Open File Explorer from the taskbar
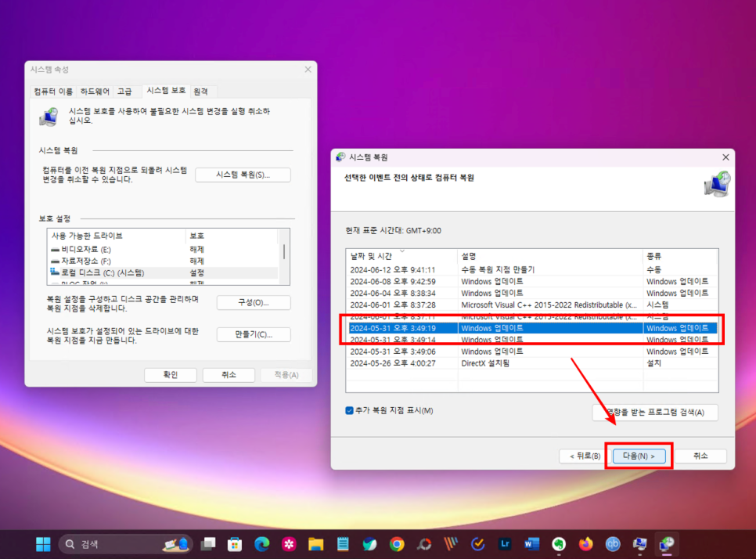This screenshot has width=756, height=559. (x=316, y=544)
